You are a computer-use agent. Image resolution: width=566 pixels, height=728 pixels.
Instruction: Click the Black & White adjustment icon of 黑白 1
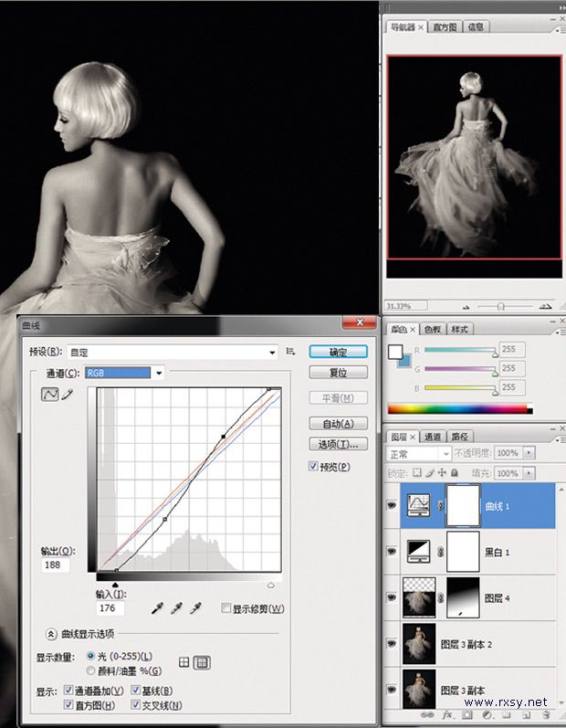pyautogui.click(x=418, y=552)
